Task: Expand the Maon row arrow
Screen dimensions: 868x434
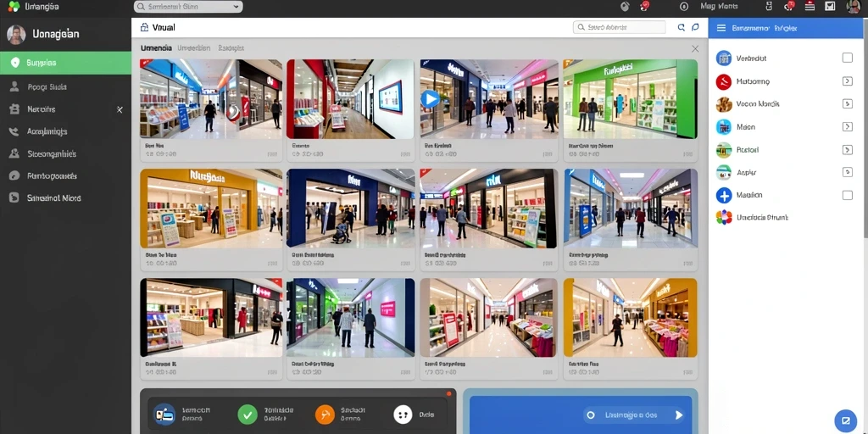Action: tap(847, 127)
